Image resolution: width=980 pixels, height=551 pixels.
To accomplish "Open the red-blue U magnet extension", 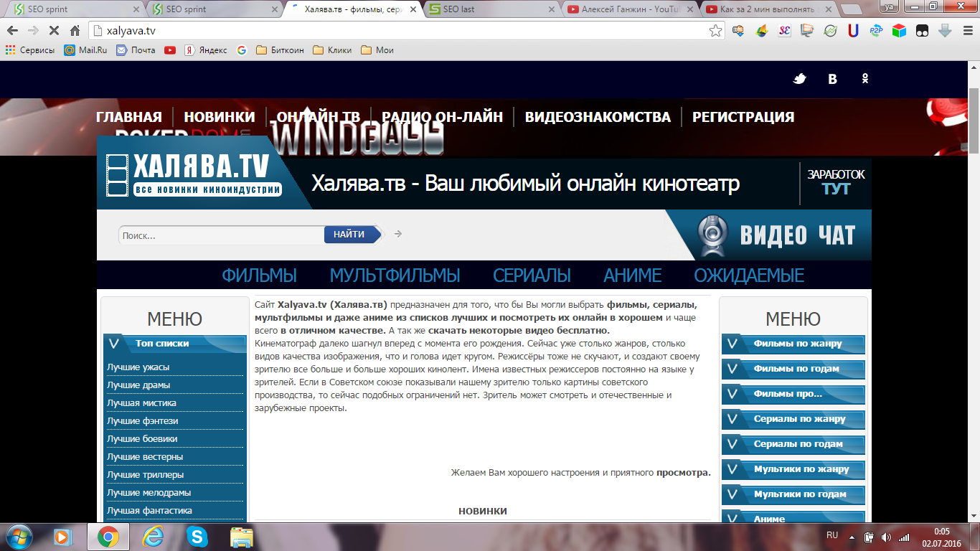I will tap(853, 31).
